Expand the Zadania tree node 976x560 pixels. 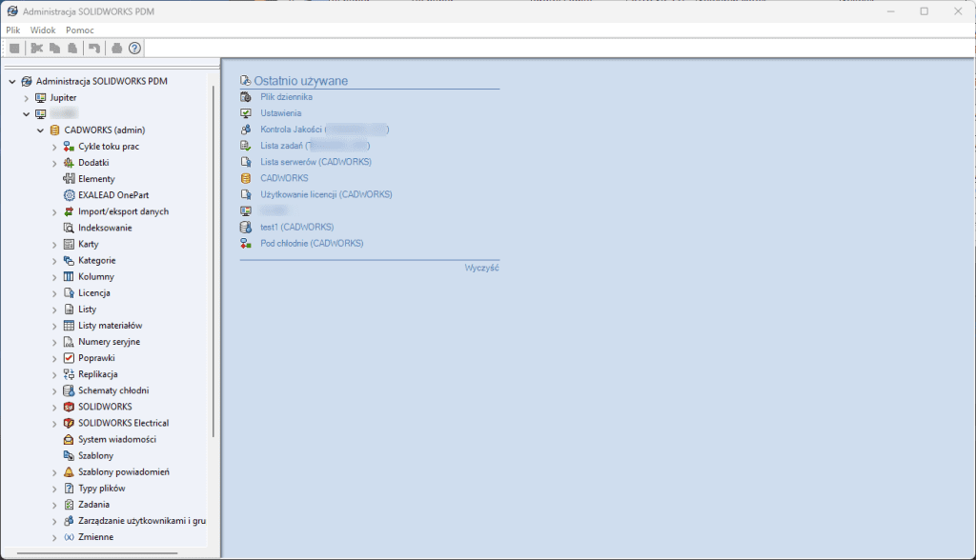click(x=54, y=505)
